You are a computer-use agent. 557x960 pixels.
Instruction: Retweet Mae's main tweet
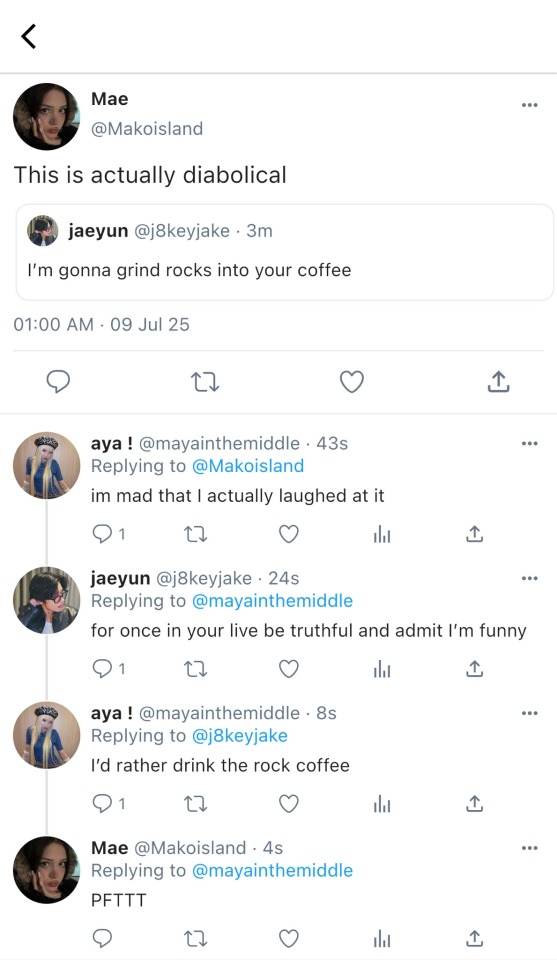(205, 383)
